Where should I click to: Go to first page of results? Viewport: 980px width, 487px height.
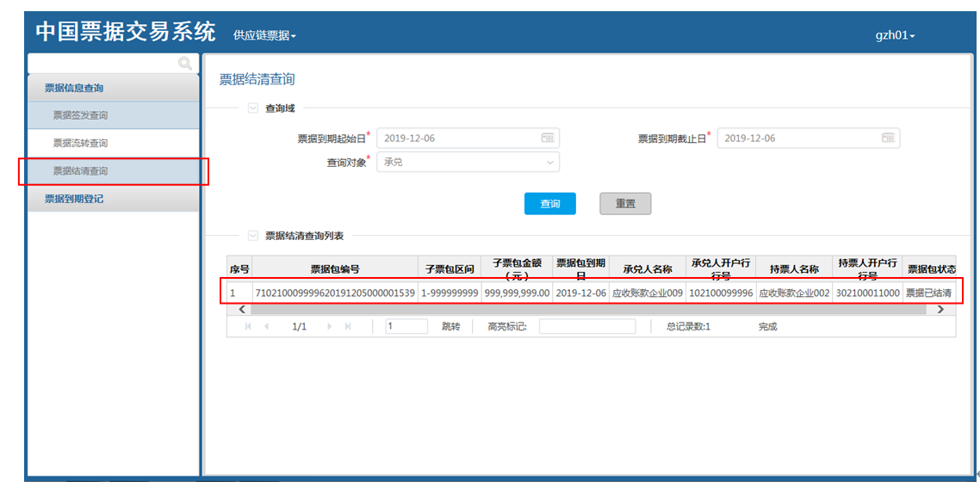click(249, 327)
